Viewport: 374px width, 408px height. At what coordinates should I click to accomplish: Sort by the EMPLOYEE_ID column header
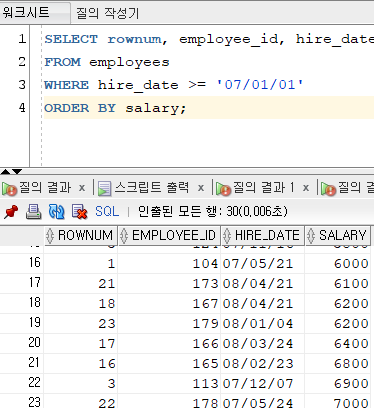tap(169, 235)
